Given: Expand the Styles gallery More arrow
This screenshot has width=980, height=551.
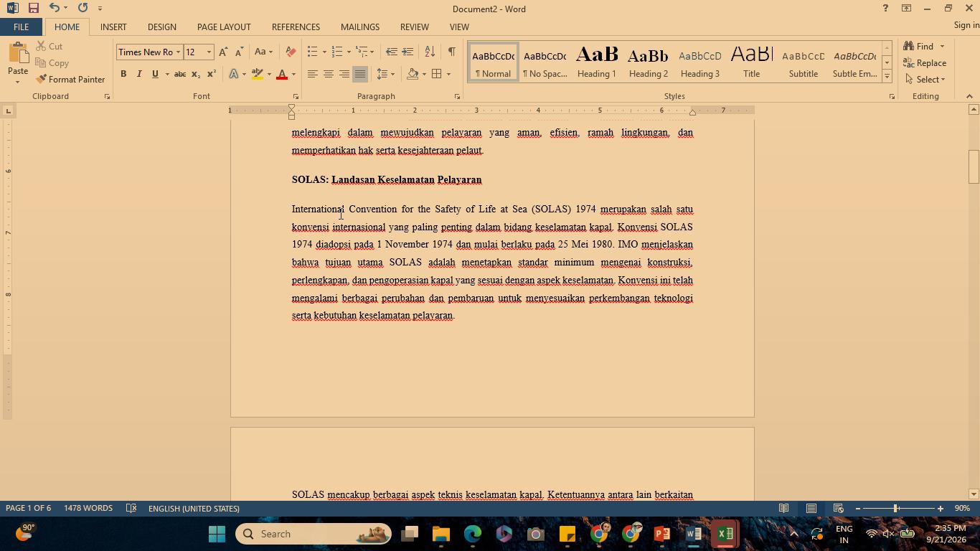Looking at the screenshot, I should click(887, 76).
